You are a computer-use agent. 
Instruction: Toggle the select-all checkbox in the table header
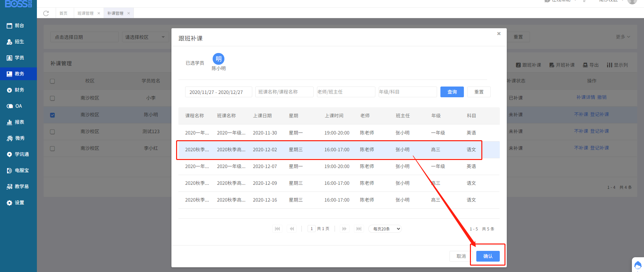coord(52,81)
